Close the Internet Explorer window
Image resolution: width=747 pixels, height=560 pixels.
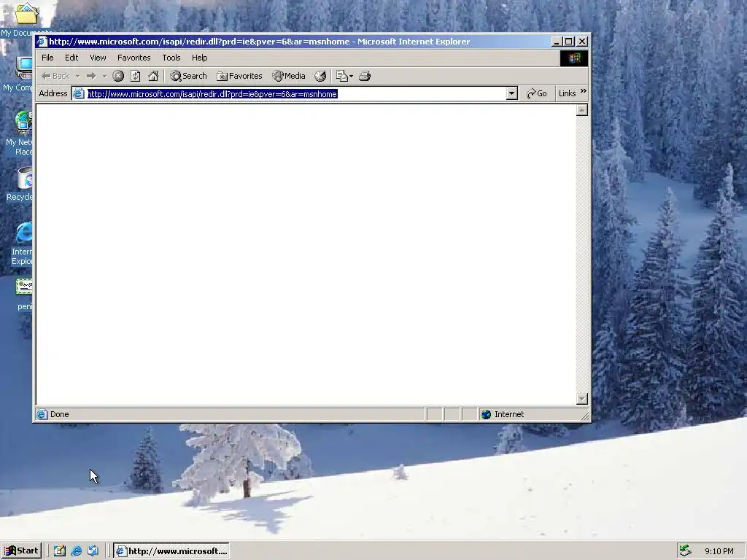click(582, 42)
